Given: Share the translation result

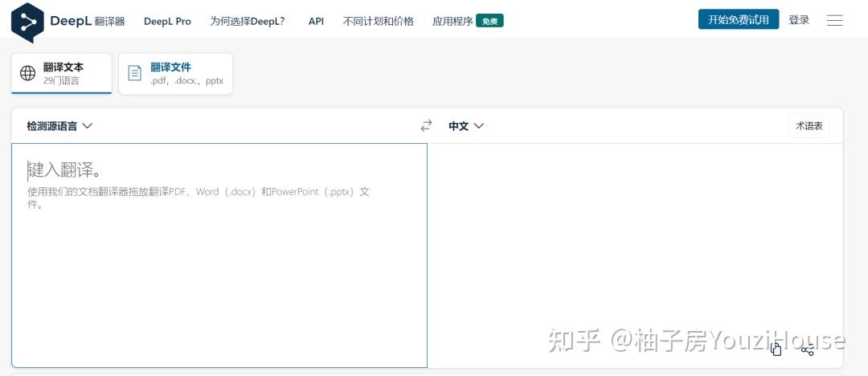Looking at the screenshot, I should point(807,349).
